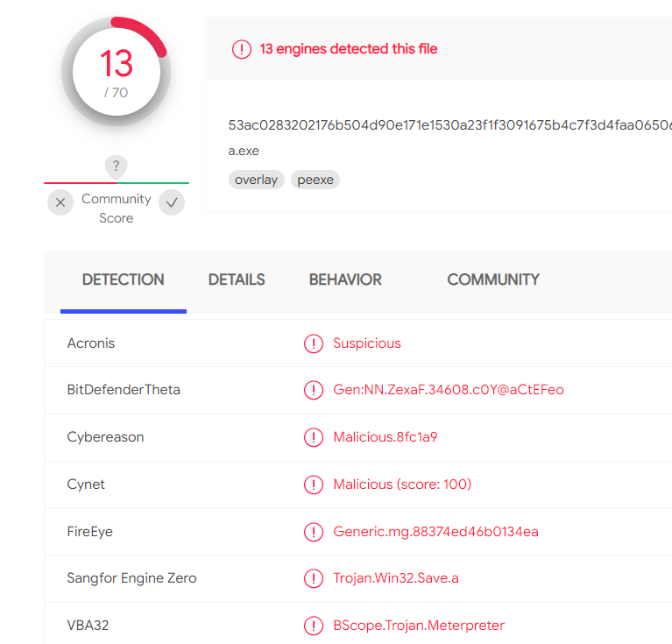Click the '13 engines detected this file' text
The width and height of the screenshot is (672, 644).
pos(349,49)
